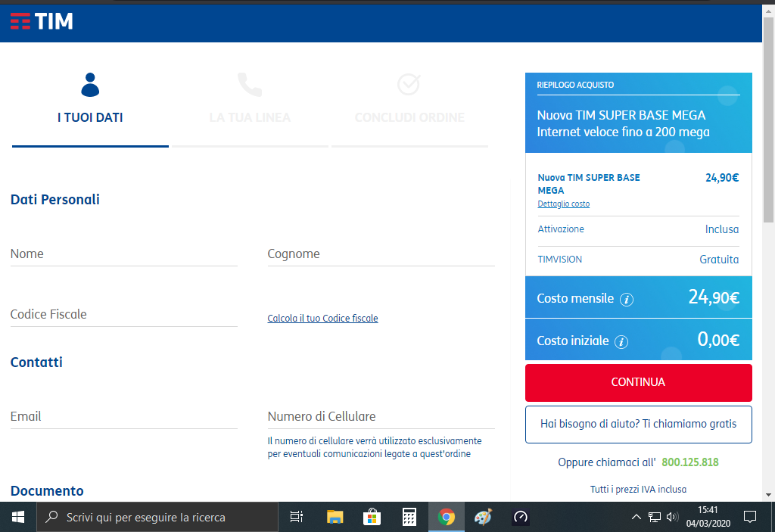Click the Windows taskbar search box
Image resolution: width=775 pixels, height=532 pixels.
(157, 517)
